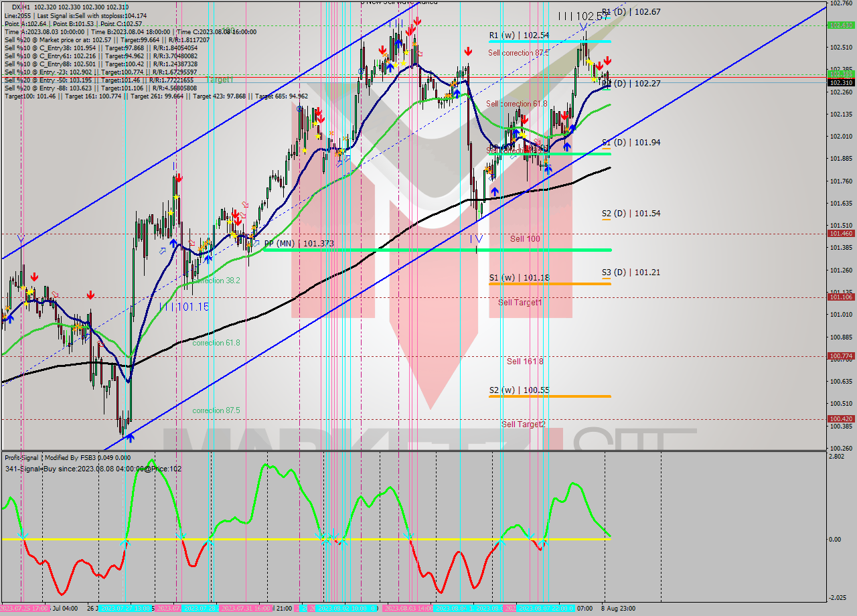Click the -2.025 indicator scale value
The width and height of the screenshot is (857, 616).
(838, 599)
